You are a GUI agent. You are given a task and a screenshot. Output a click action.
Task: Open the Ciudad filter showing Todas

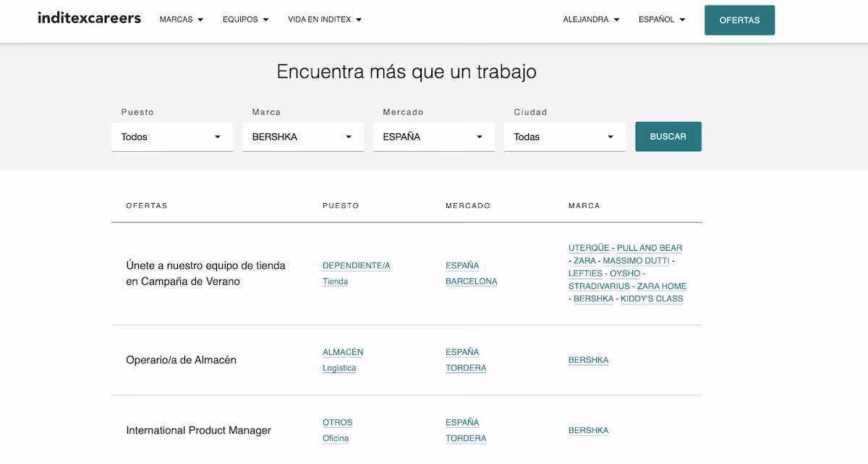[x=564, y=137]
